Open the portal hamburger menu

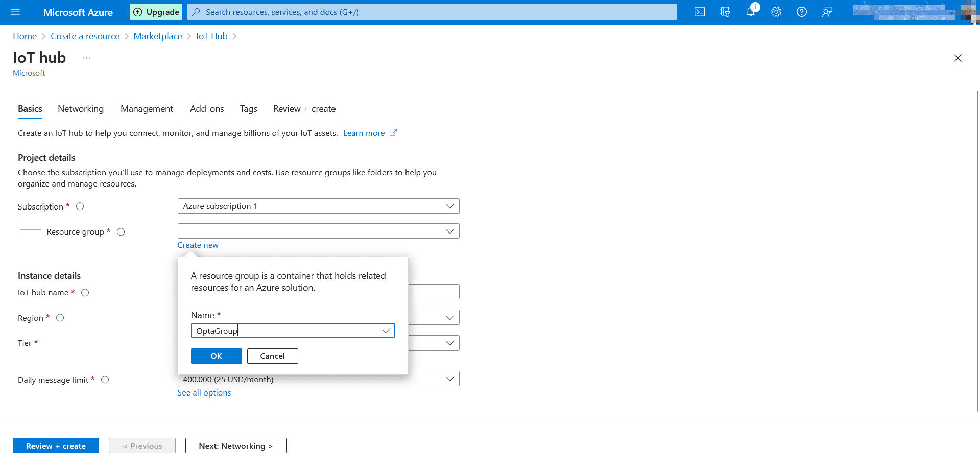[x=15, y=12]
